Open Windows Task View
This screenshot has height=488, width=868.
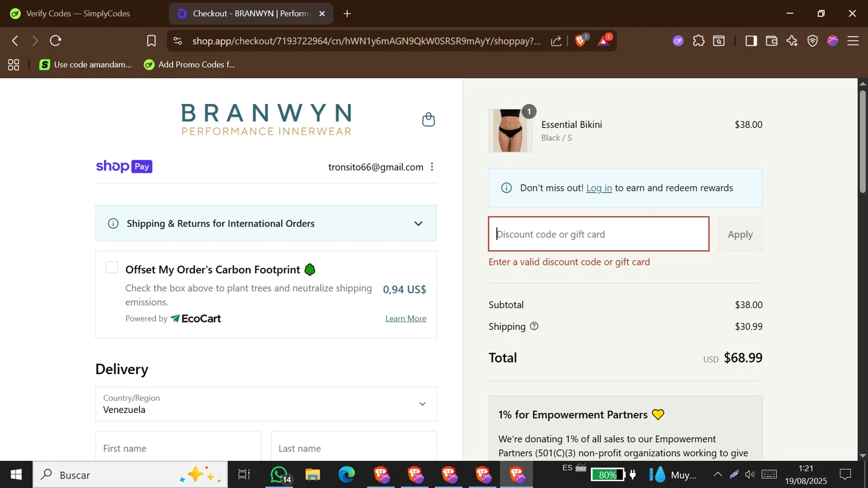coord(244,475)
